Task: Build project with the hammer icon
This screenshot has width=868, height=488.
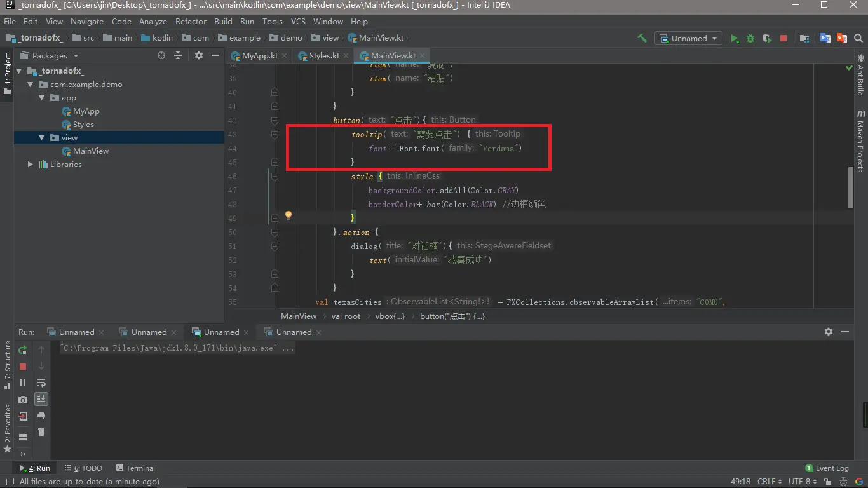Action: pos(642,38)
